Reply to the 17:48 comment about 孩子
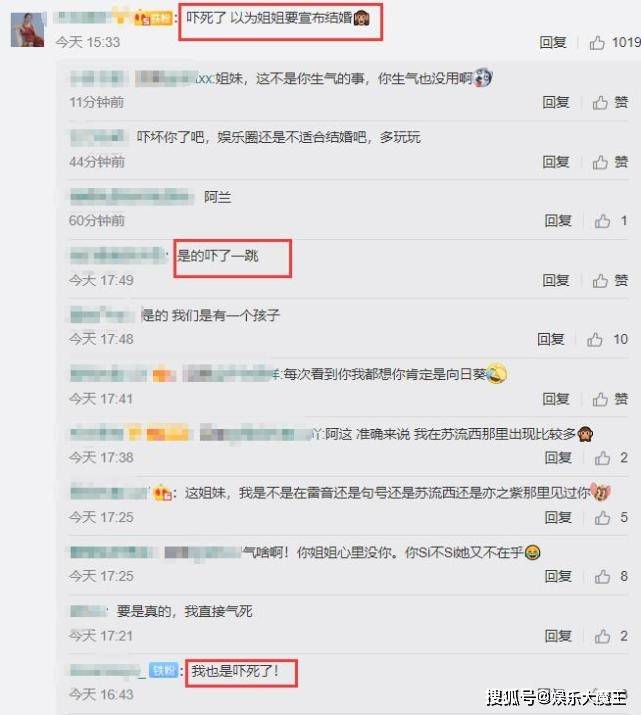This screenshot has width=641, height=715. (551, 339)
